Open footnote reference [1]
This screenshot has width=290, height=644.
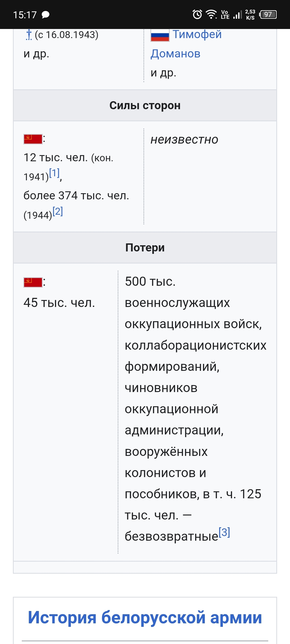(x=55, y=173)
